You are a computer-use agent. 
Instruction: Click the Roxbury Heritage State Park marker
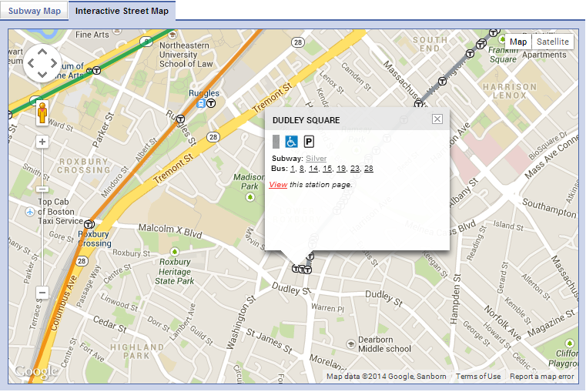[x=175, y=252]
